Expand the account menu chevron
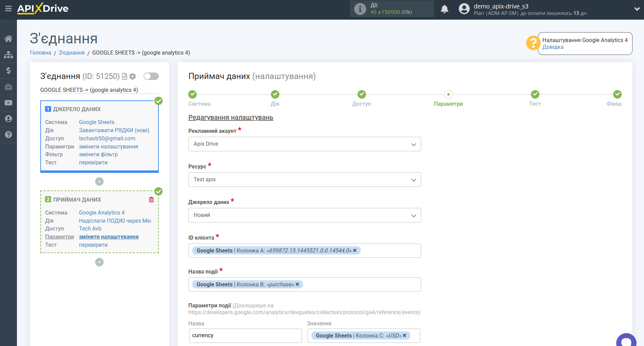This screenshot has height=346, width=644. (x=637, y=9)
